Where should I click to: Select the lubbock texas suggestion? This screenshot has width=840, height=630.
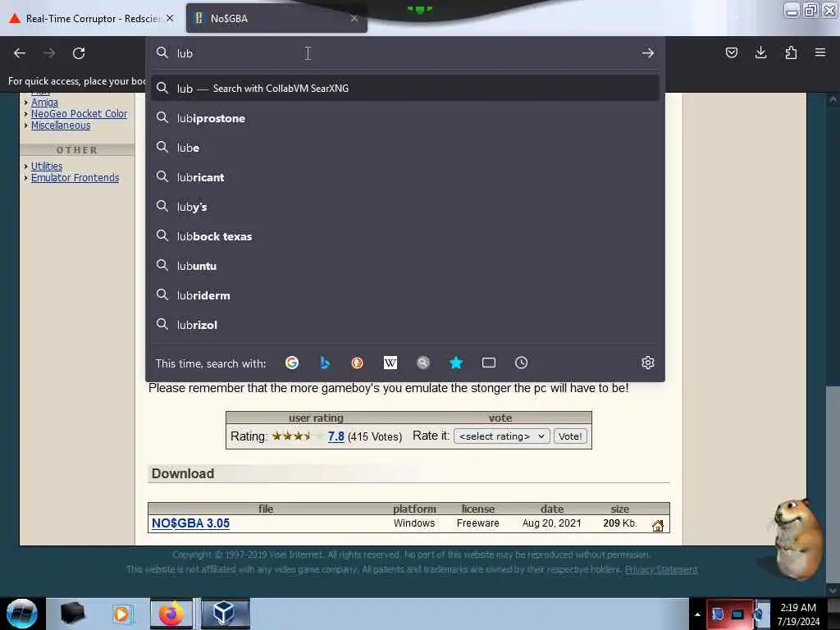404,236
